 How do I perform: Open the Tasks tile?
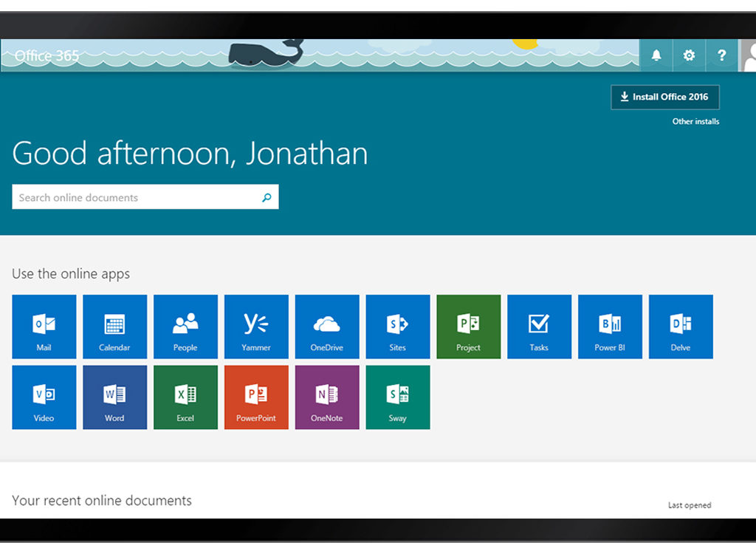click(540, 326)
